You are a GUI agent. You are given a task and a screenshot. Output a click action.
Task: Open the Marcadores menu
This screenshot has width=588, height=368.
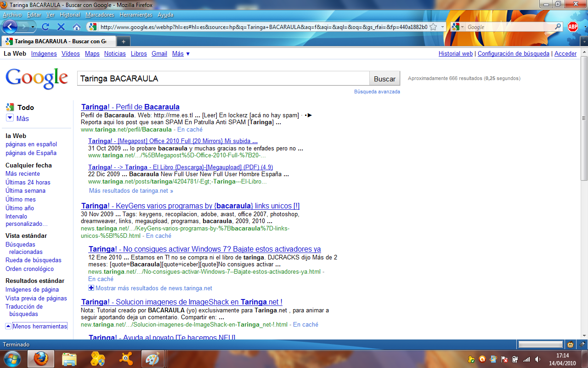pyautogui.click(x=99, y=15)
